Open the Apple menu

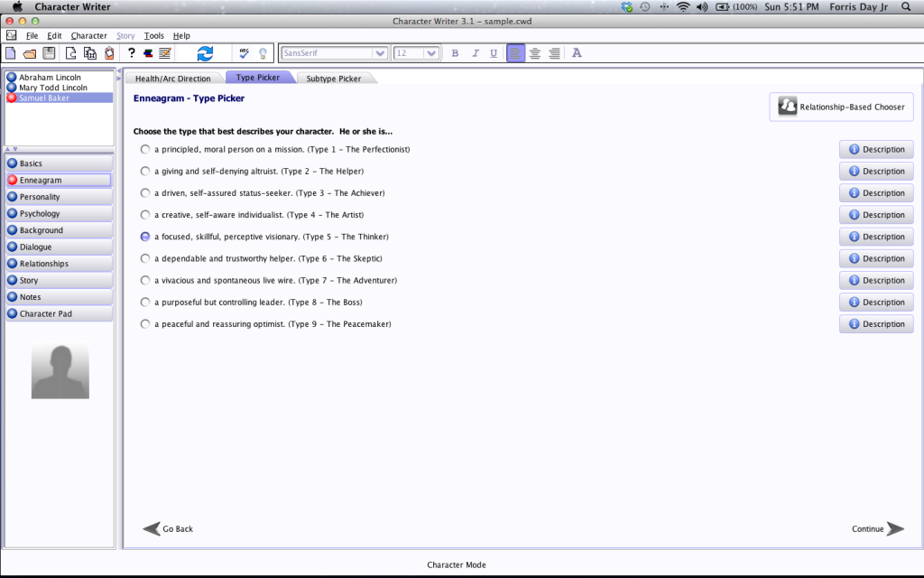coord(17,6)
